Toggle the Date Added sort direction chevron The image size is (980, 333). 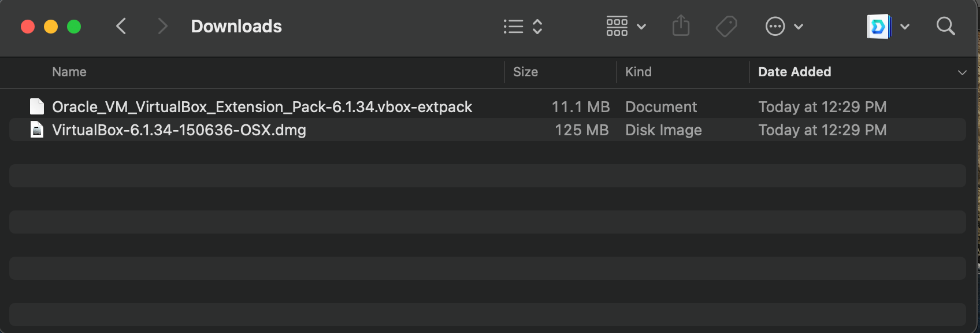click(962, 72)
